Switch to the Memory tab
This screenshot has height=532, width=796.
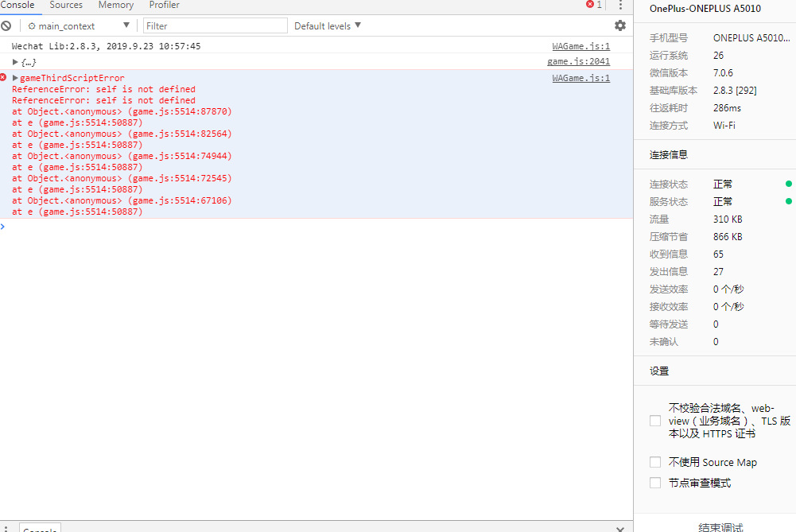click(116, 6)
